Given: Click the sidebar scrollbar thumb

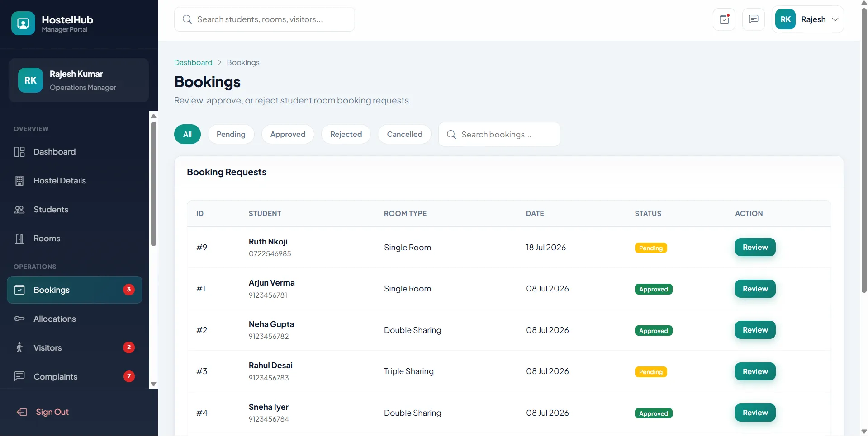Looking at the screenshot, I should [153, 183].
